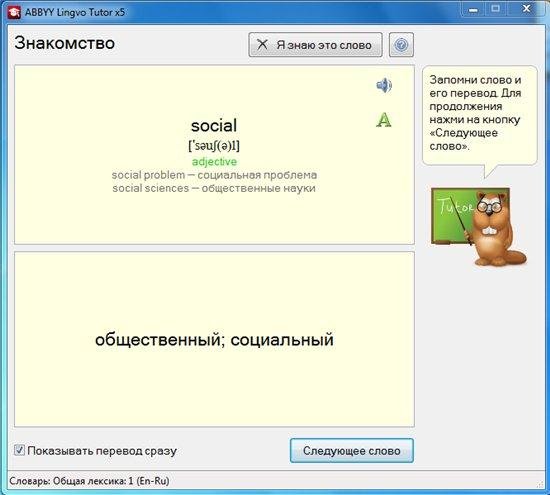The height and width of the screenshot is (495, 550).
Task: Close the Lingvo Tutor window
Action: tap(526, 9)
